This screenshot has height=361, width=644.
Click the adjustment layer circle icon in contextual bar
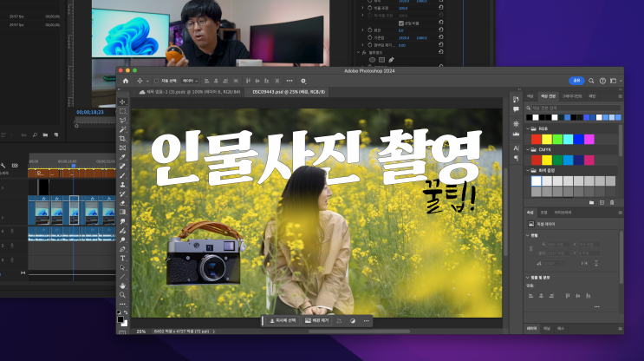[x=353, y=321]
